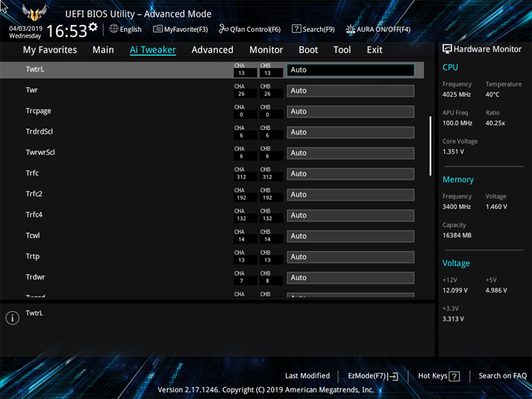Open Search on FAQ
The width and height of the screenshot is (532, 399).
coord(502,375)
